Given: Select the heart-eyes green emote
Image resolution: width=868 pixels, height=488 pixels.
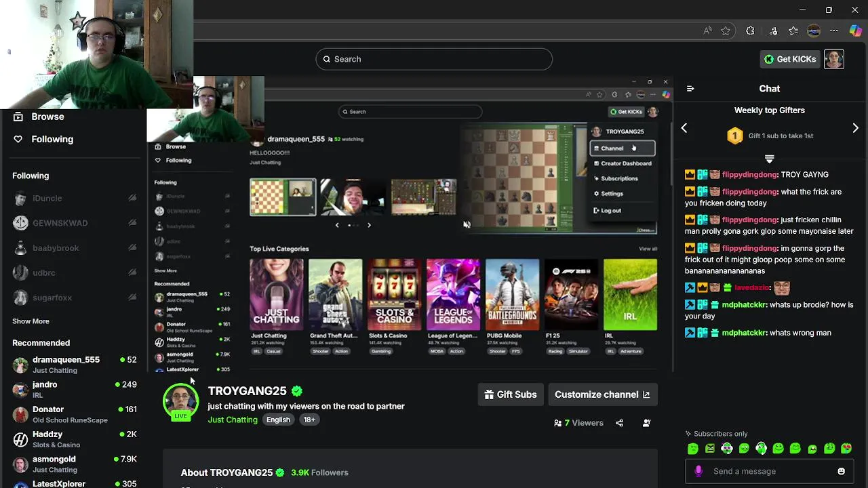Looking at the screenshot, I should (846, 448).
